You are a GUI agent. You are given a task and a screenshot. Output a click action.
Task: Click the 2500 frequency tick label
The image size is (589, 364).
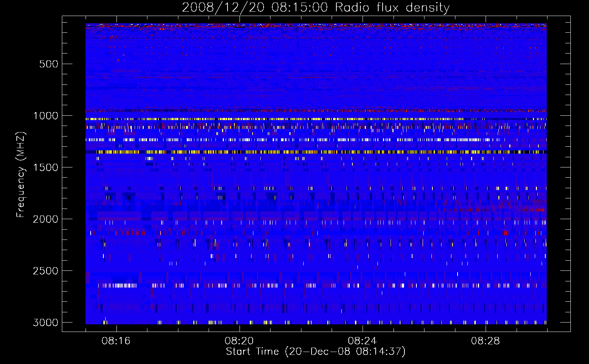[46, 271]
